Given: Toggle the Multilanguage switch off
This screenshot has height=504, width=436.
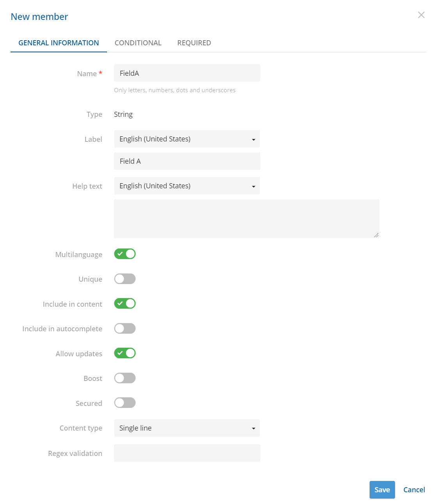Looking at the screenshot, I should 125,254.
